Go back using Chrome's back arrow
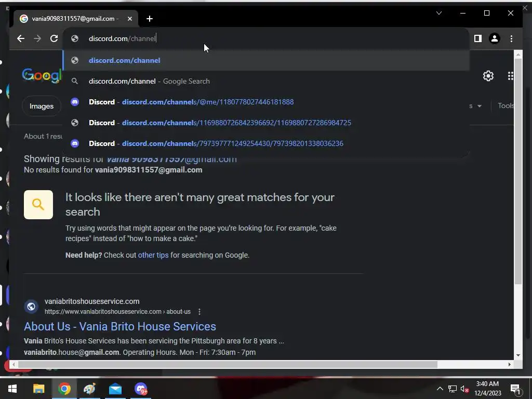Image resolution: width=532 pixels, height=399 pixels. (21, 38)
